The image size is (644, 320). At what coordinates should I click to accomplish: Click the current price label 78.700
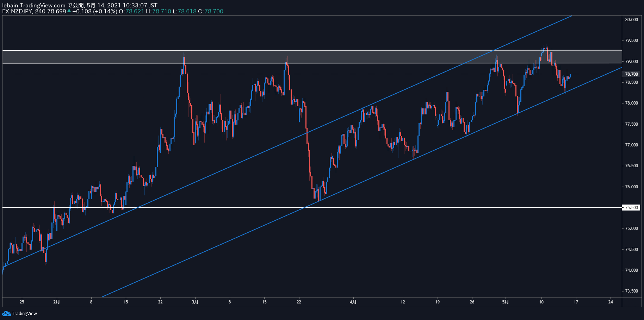click(x=631, y=74)
